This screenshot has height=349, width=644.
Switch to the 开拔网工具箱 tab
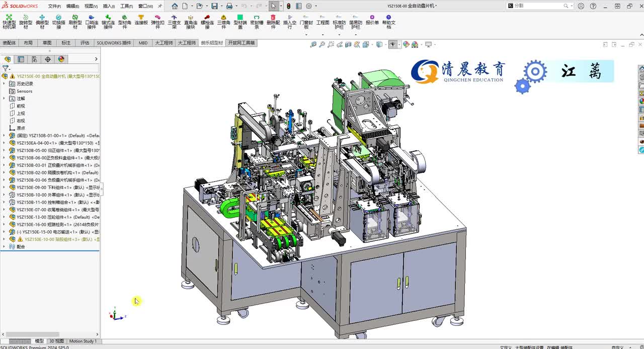point(241,43)
